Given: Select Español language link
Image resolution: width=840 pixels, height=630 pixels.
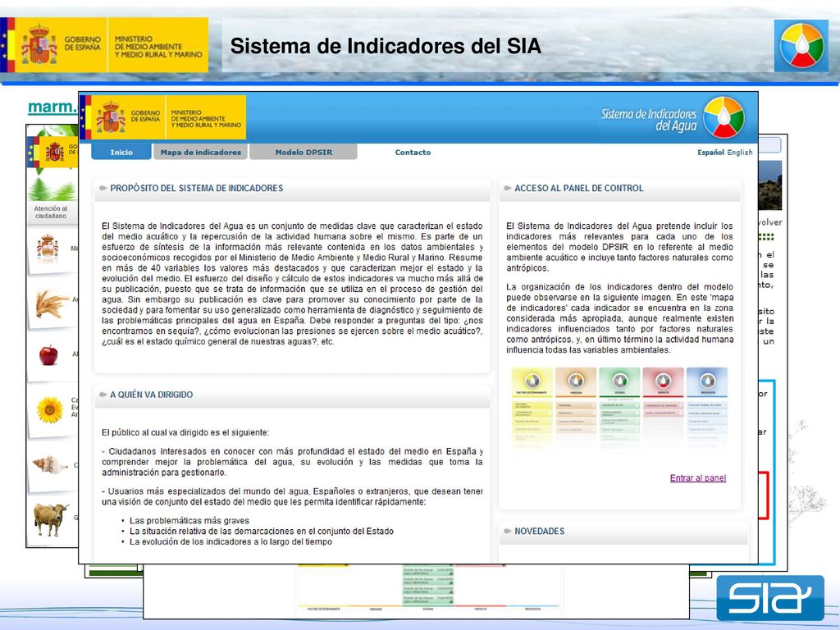Looking at the screenshot, I should (710, 152).
